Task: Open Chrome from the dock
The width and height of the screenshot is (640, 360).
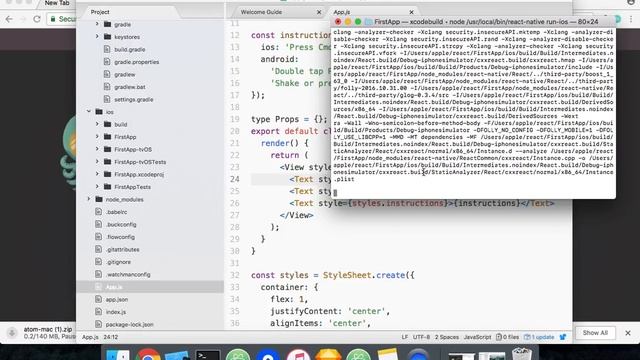Action: point(148,354)
